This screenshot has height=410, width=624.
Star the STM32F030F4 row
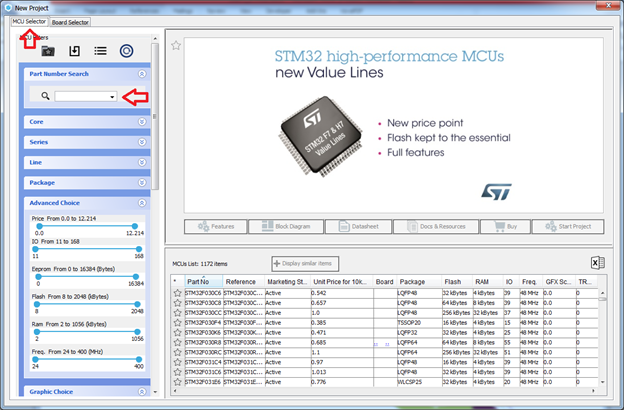pyautogui.click(x=177, y=323)
